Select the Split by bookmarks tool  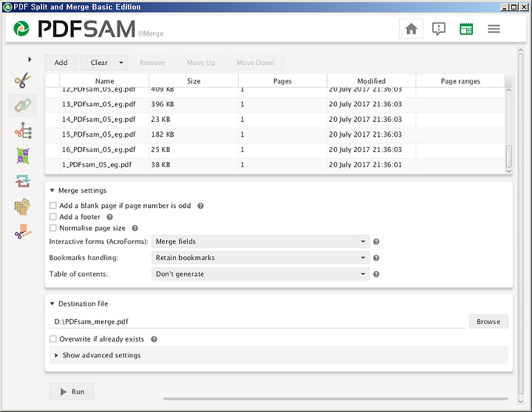[23, 131]
